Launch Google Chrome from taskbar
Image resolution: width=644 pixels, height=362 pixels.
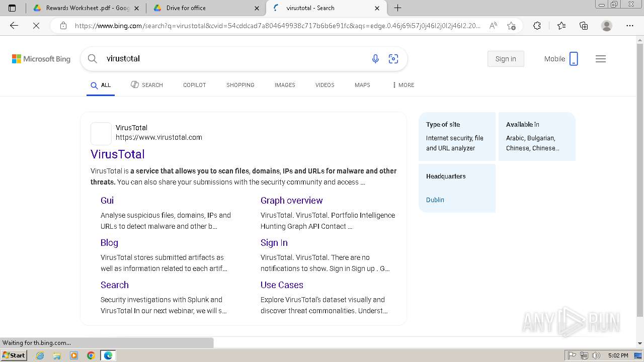(91, 355)
